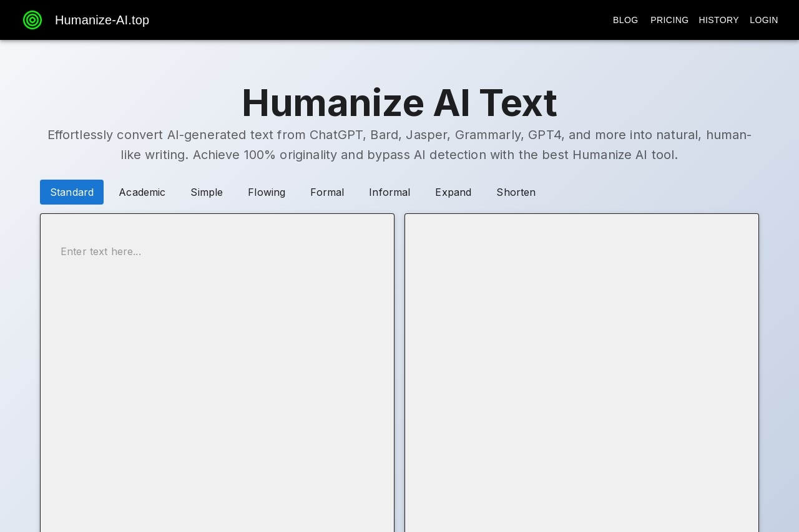Pick the Informal mode tab
Screen dimensions: 799x532
[390, 192]
